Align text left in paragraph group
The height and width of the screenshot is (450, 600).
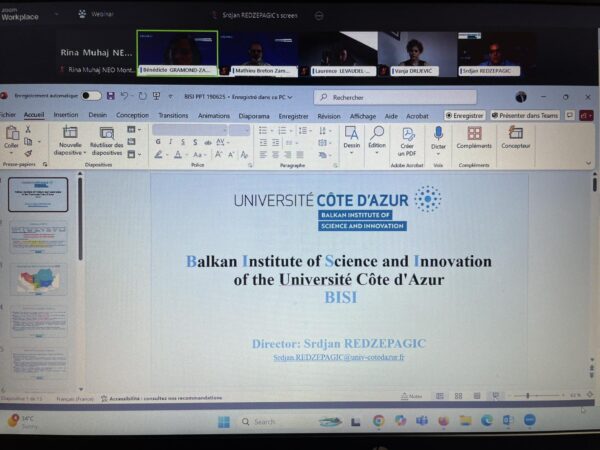263,155
